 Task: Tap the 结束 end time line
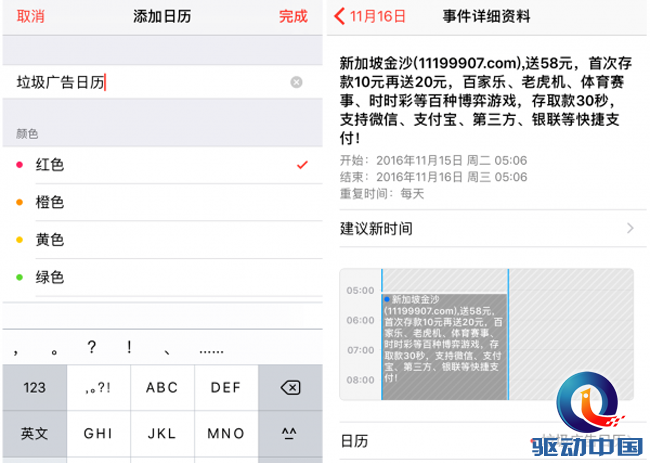click(x=433, y=177)
